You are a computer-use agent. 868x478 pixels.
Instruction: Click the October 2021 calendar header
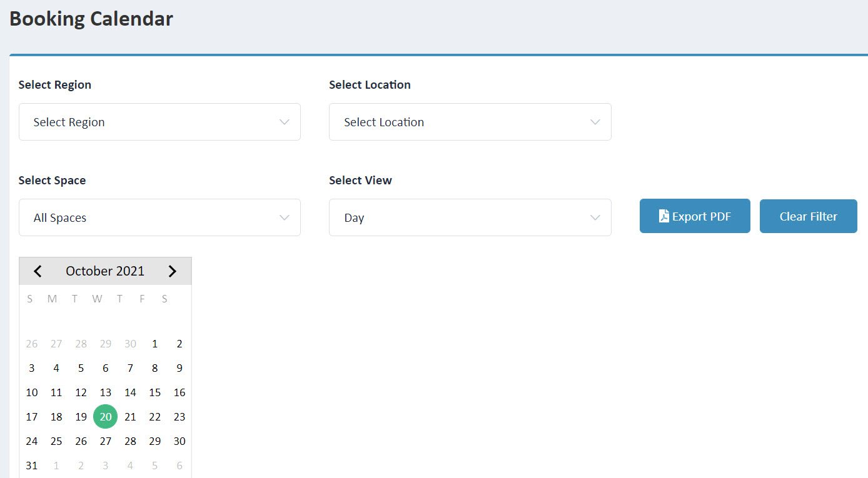coord(104,271)
